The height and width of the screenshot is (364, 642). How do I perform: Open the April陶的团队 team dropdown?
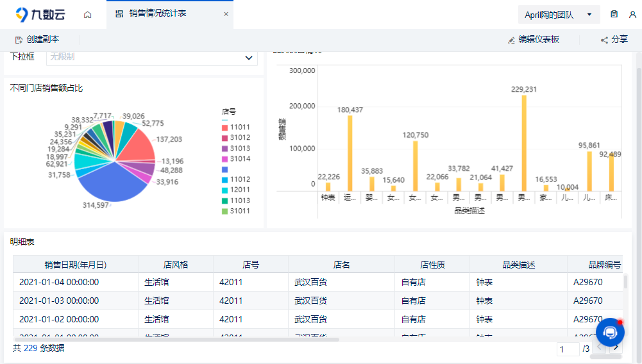[x=559, y=14]
